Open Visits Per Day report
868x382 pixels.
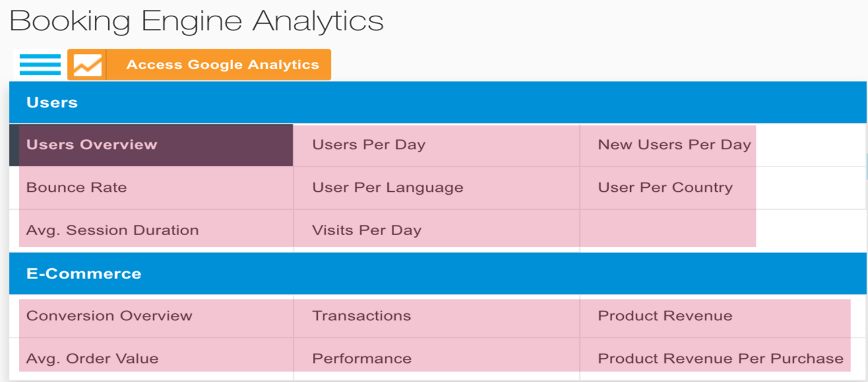point(436,231)
